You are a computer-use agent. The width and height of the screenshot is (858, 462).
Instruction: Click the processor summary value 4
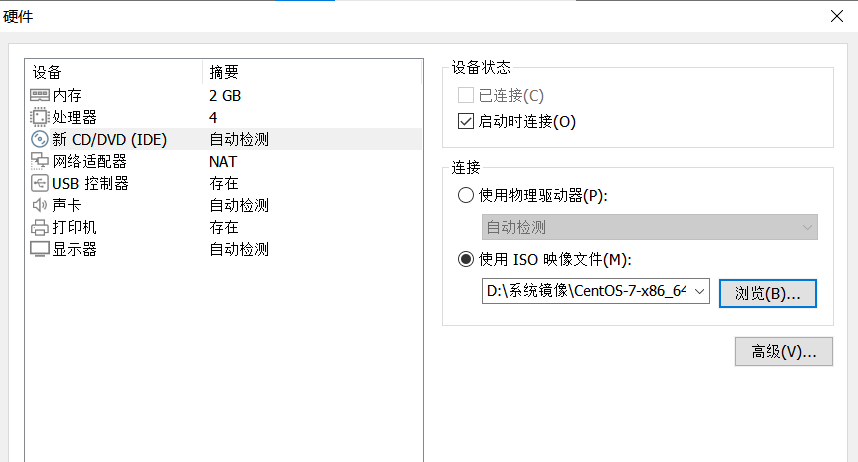(x=213, y=118)
